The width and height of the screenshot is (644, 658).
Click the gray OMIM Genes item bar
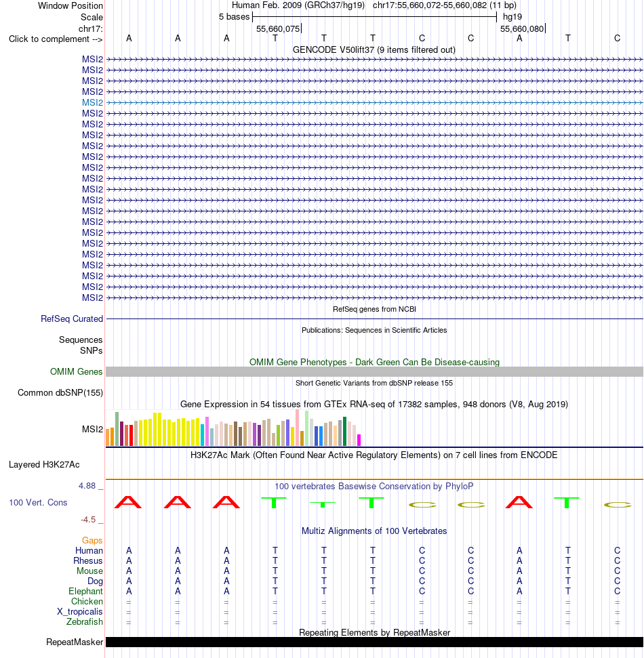coord(374,372)
